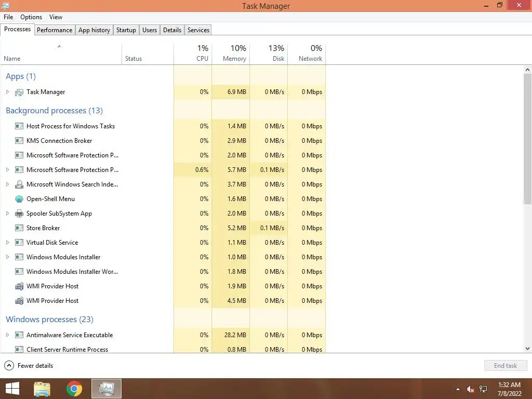Switch to the Details tab
The width and height of the screenshot is (532, 399).
pos(172,30)
